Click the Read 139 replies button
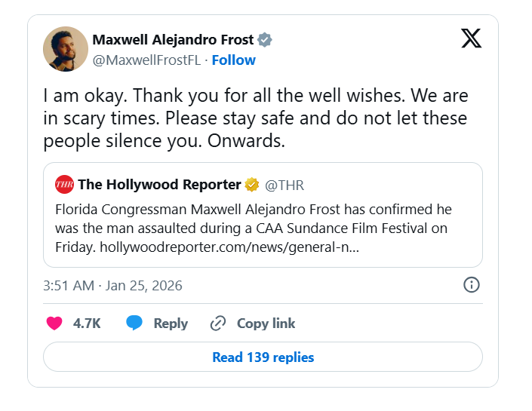Image resolution: width=532 pixels, height=411 pixels. pos(263,357)
